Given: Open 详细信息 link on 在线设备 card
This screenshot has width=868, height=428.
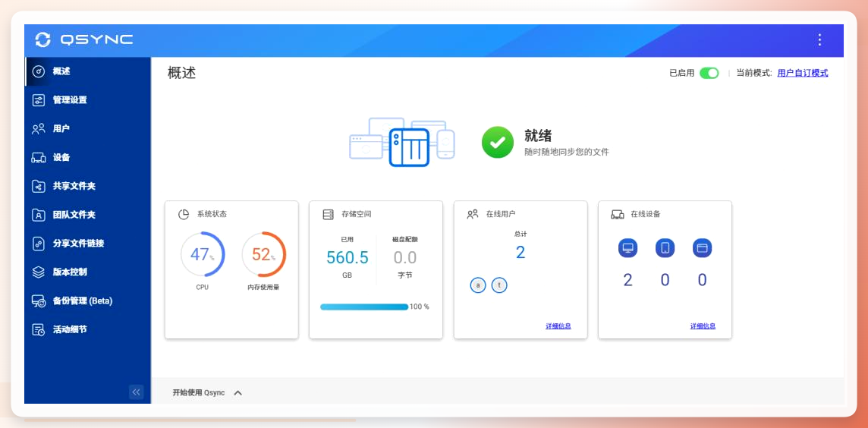Looking at the screenshot, I should coord(703,326).
